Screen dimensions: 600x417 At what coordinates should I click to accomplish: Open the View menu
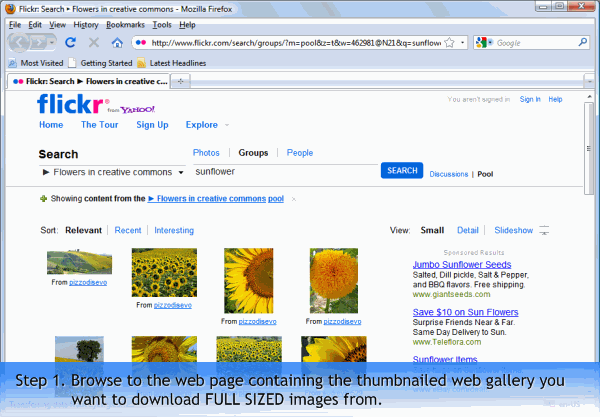click(57, 25)
